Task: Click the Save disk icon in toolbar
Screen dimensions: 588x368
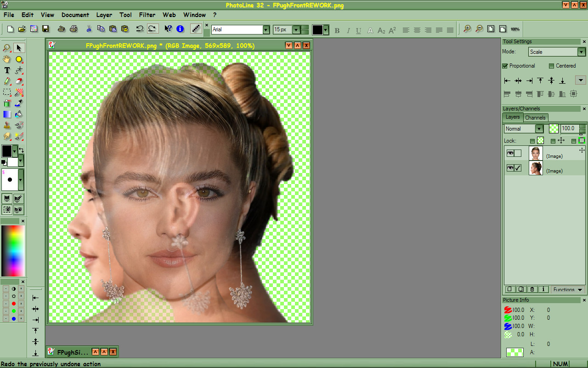Action: [x=45, y=29]
